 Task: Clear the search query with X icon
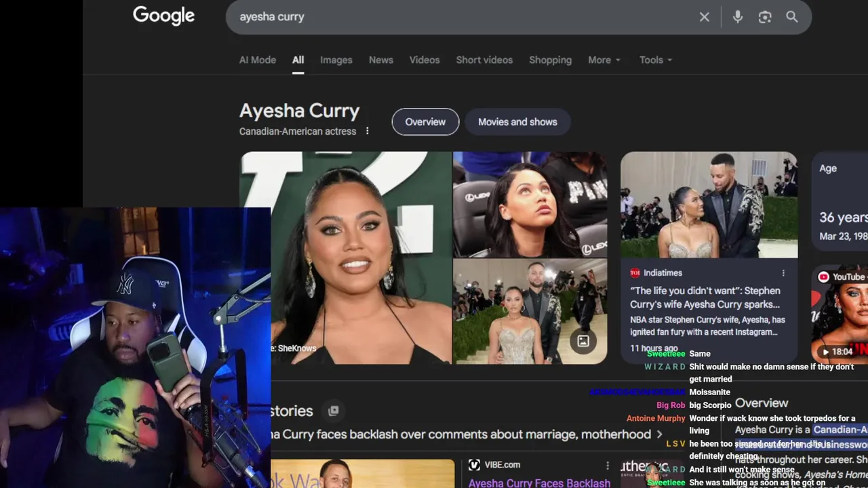705,17
